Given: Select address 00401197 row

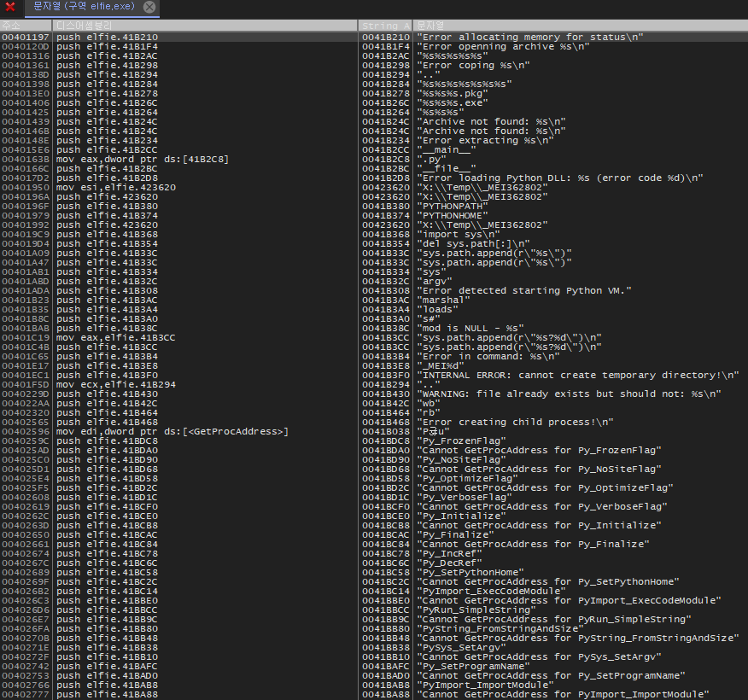Looking at the screenshot, I should coord(374,38).
